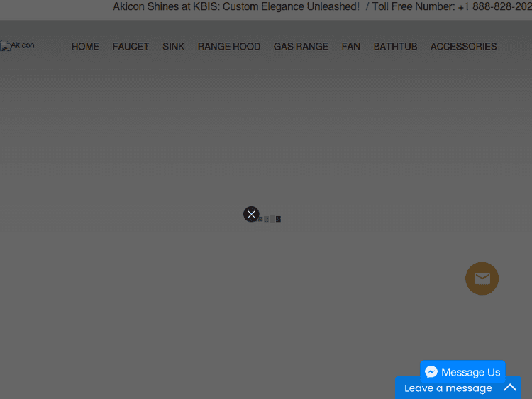Screen dimensions: 532x399
Task: Click the Akicon logo image
Action: 18,46
